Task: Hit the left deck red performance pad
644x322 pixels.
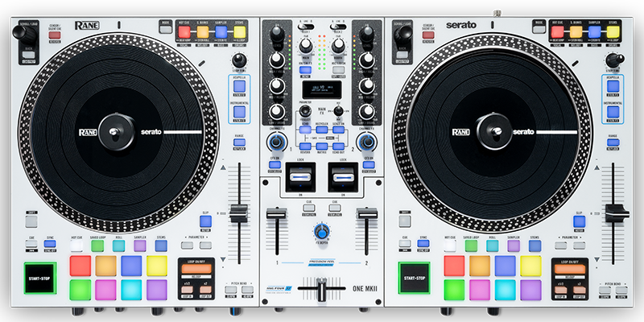Action: 80,265
